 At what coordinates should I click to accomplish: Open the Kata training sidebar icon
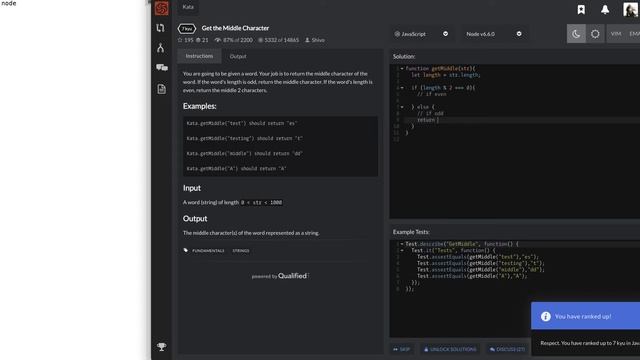[x=160, y=28]
